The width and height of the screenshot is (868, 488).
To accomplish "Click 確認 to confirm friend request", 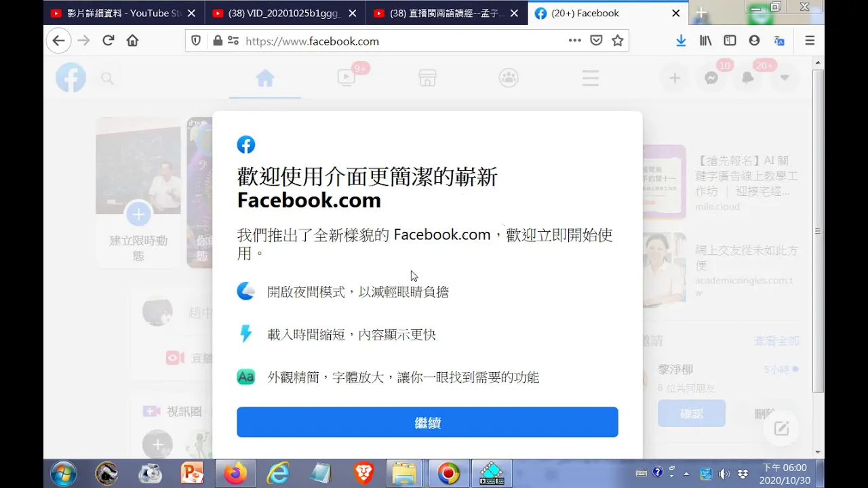I will point(692,413).
